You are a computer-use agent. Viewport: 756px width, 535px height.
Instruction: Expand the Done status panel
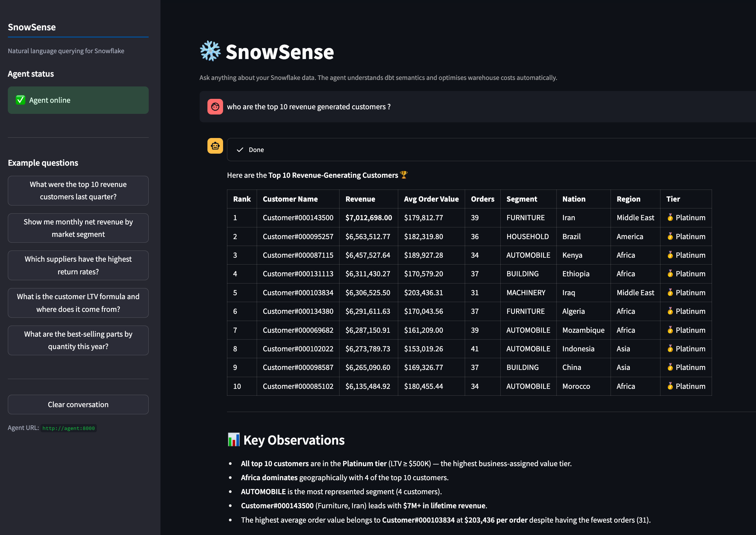pyautogui.click(x=491, y=149)
